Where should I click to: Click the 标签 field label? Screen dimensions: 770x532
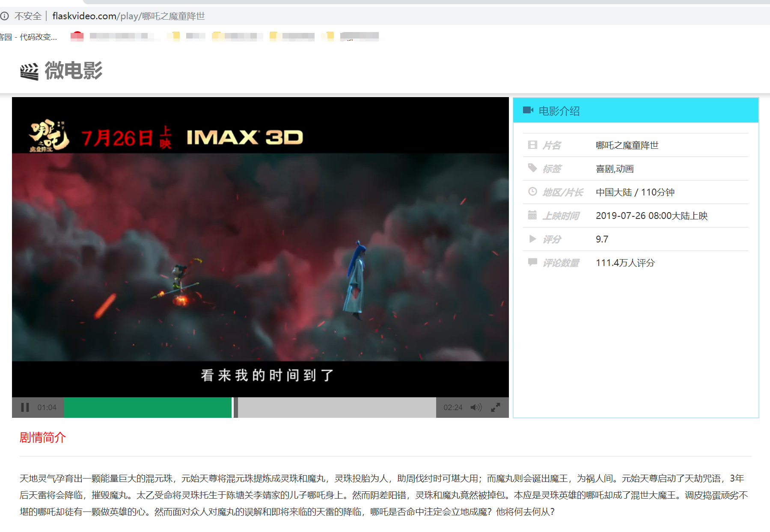tap(552, 169)
